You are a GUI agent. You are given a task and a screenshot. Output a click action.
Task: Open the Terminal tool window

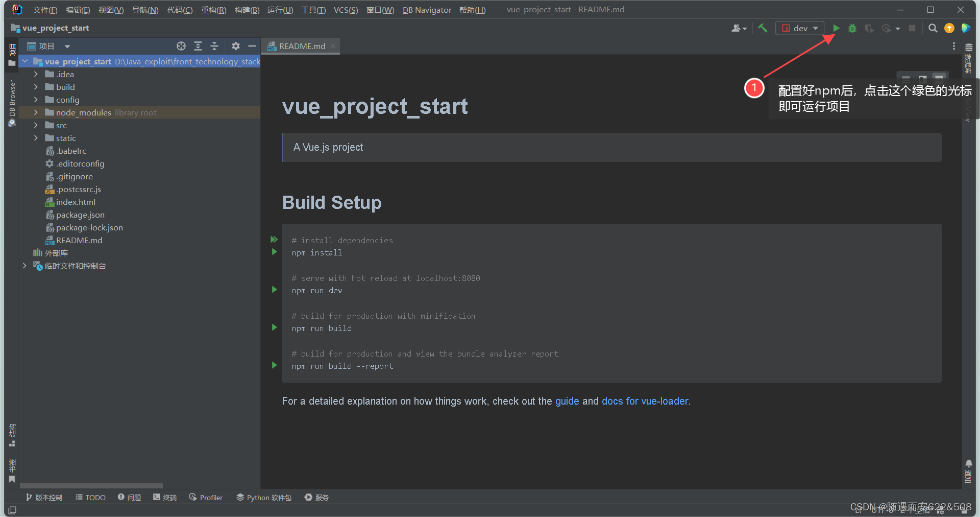click(x=164, y=497)
